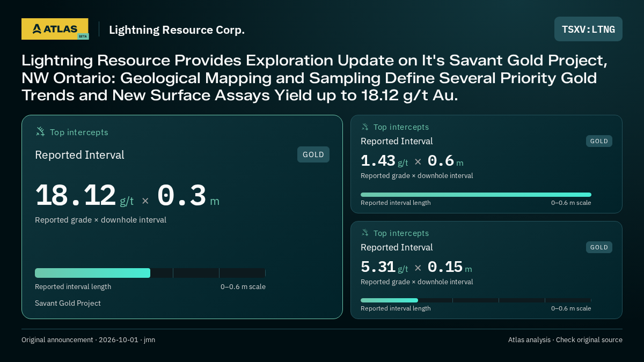Click the 5.31 grade value
Viewport: 644px width, 362px height.
click(378, 267)
